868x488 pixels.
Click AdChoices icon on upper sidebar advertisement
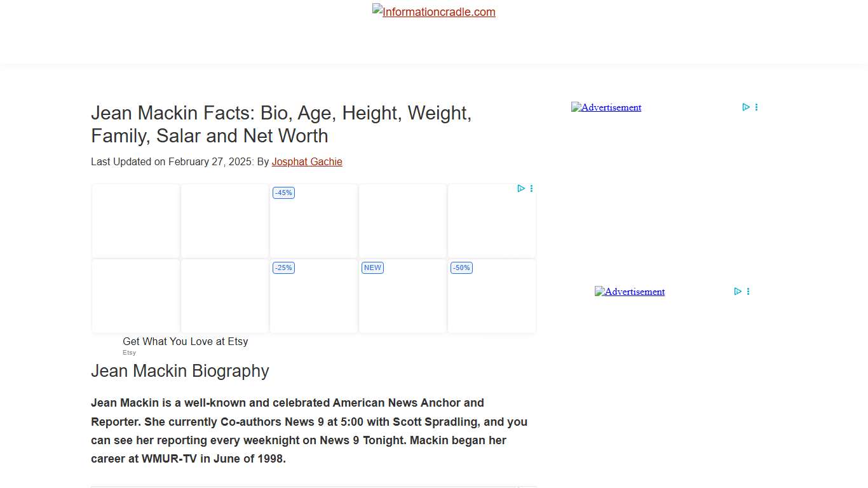(746, 107)
